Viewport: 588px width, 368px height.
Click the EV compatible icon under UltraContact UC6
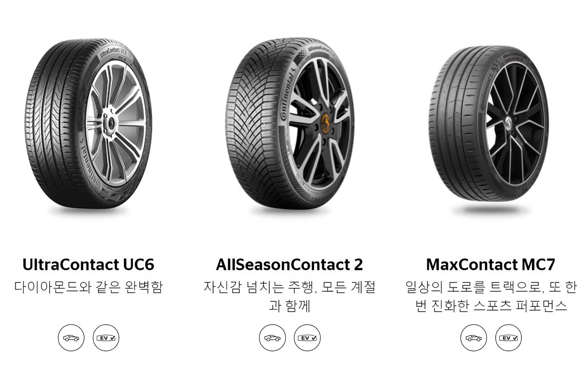106,338
